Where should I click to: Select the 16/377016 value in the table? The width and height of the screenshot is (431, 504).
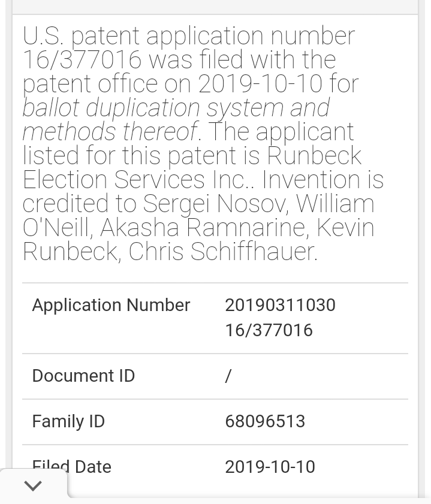[269, 330]
